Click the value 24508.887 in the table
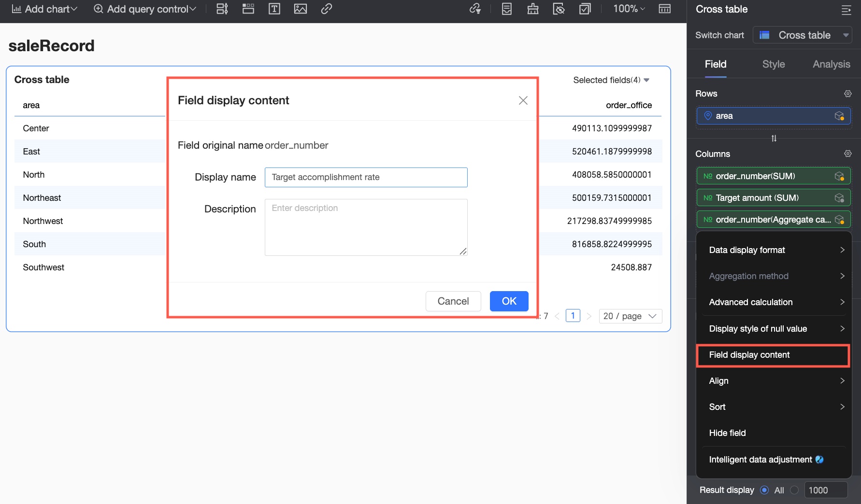Image resolution: width=861 pixels, height=504 pixels. tap(631, 267)
